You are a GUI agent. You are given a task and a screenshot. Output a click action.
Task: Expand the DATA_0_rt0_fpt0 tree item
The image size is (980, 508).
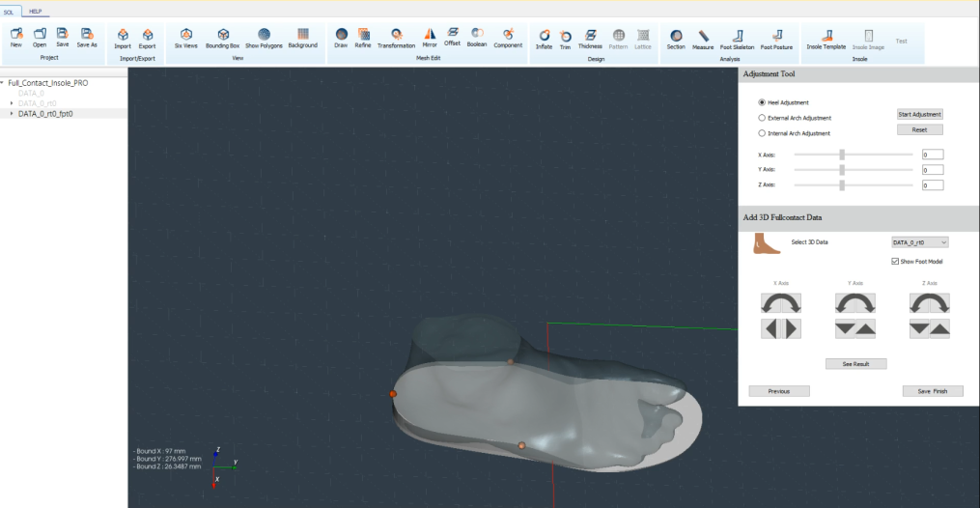click(12, 114)
